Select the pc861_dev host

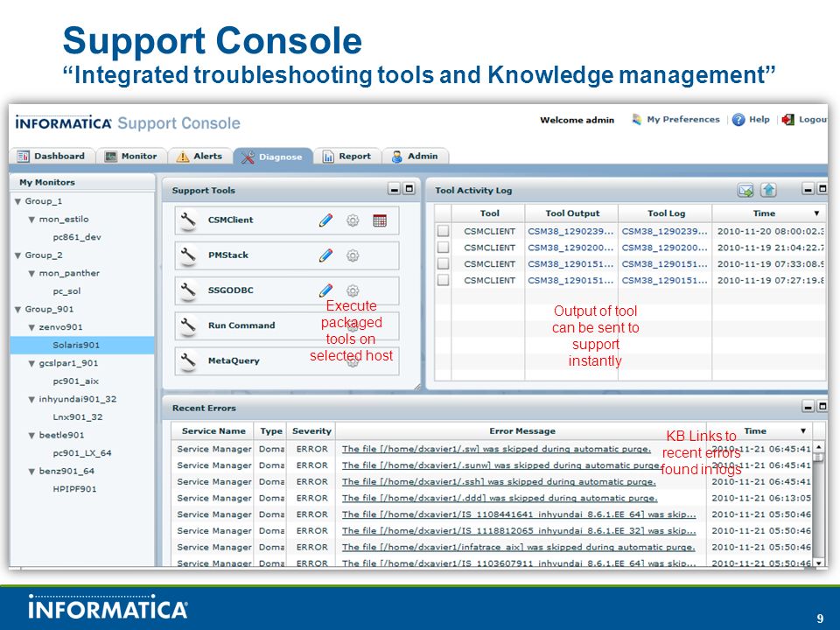click(77, 237)
